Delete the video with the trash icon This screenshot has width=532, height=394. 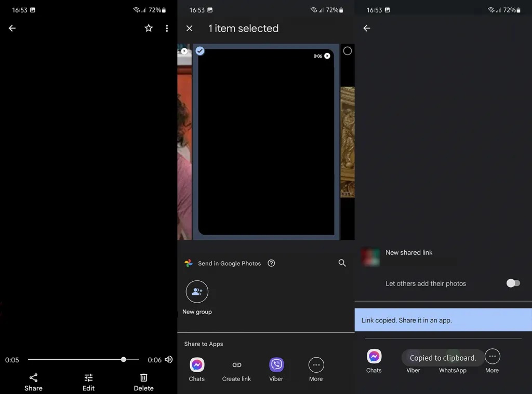(143, 383)
